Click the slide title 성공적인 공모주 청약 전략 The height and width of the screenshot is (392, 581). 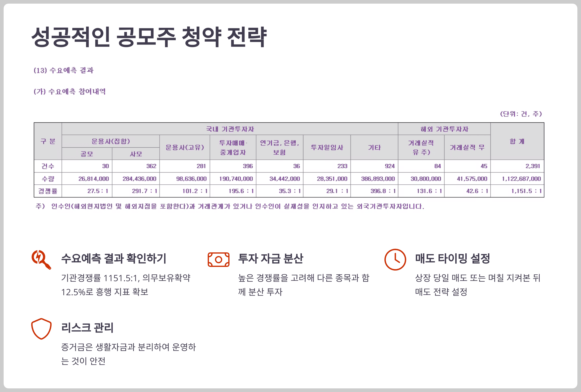[x=149, y=37]
